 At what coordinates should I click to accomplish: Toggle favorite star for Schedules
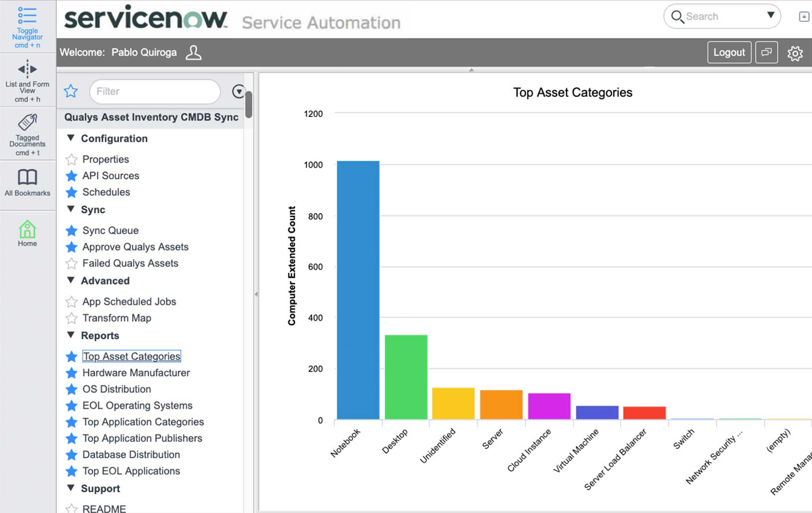pyautogui.click(x=71, y=192)
